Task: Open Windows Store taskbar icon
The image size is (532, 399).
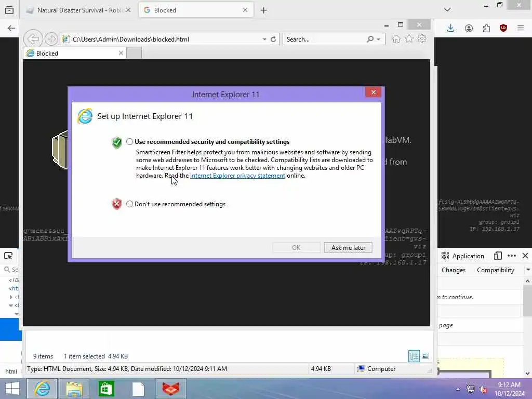Action: [x=106, y=389]
